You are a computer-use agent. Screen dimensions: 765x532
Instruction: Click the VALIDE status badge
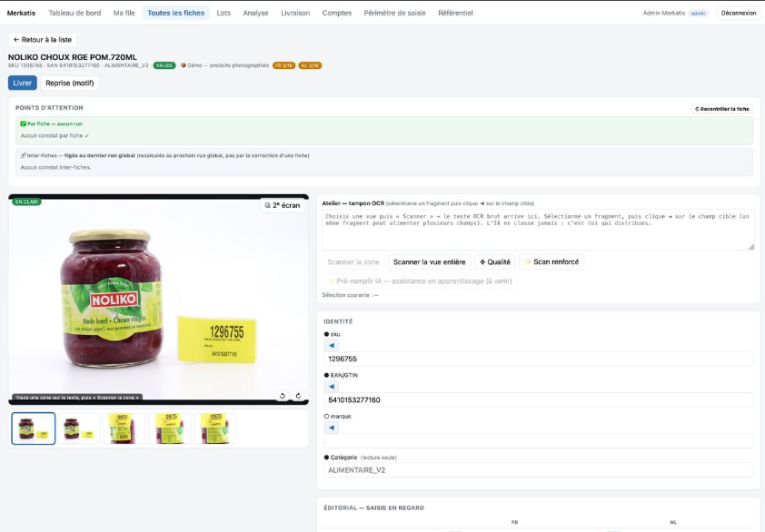164,65
